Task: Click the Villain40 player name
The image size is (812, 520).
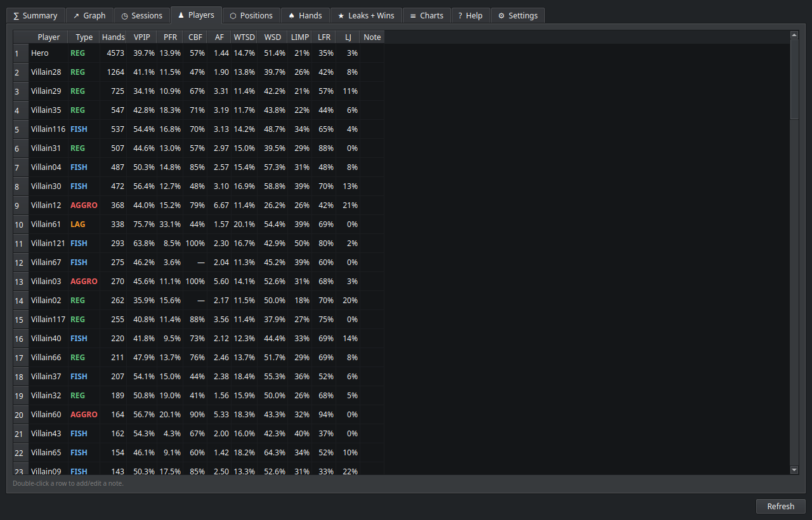Action: (x=46, y=339)
